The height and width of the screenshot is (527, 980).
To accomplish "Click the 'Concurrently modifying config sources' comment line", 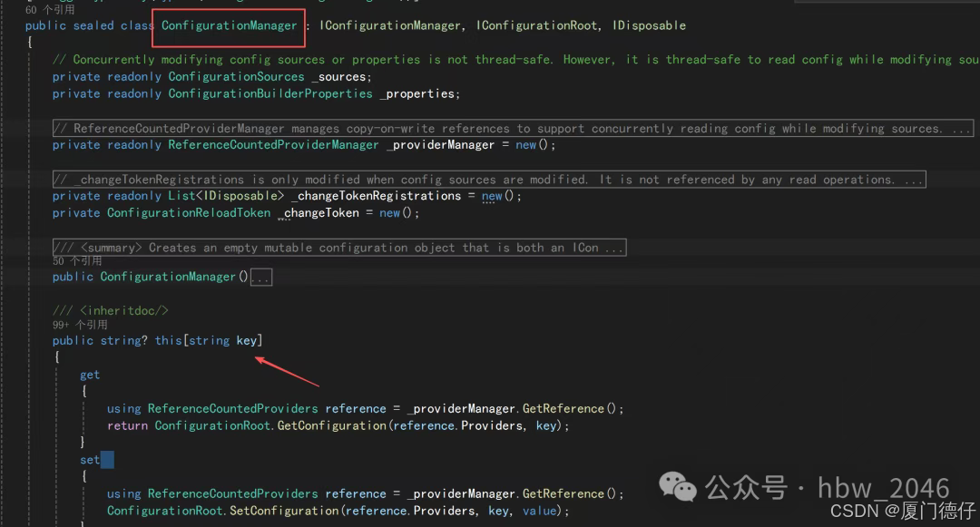I will click(515, 60).
